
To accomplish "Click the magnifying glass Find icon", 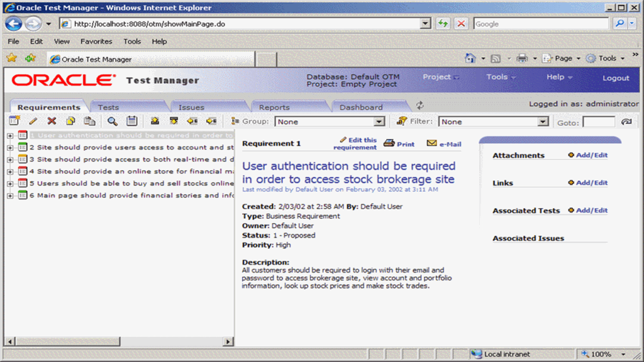I will [x=112, y=121].
